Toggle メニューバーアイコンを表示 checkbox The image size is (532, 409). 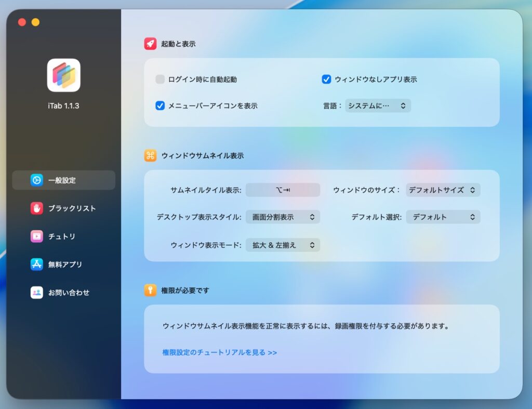point(160,105)
